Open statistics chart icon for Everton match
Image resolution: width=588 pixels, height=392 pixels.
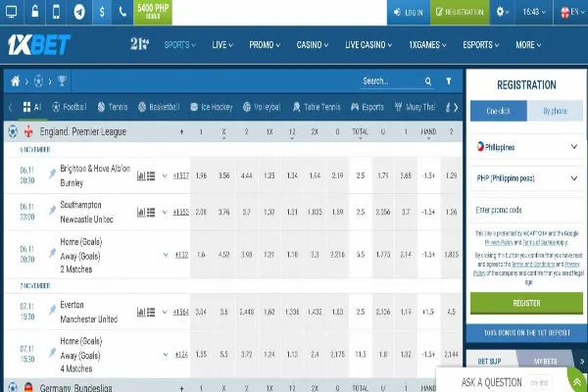coord(141,312)
